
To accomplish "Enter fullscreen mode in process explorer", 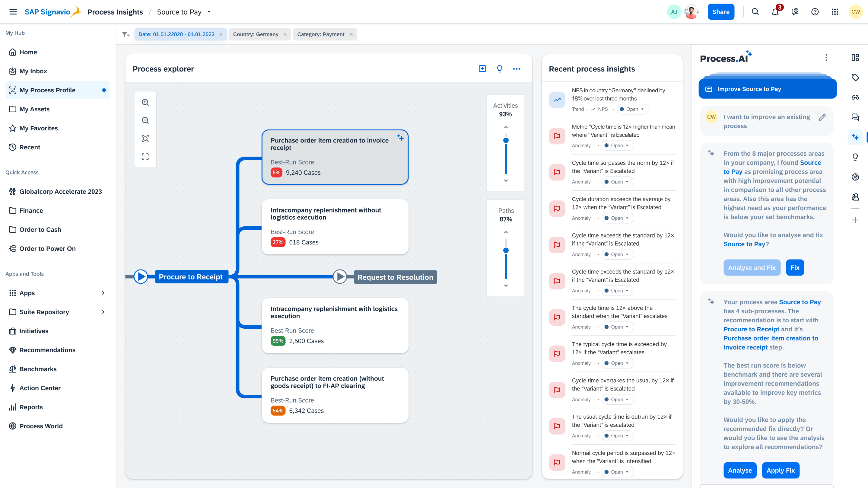I will (145, 157).
